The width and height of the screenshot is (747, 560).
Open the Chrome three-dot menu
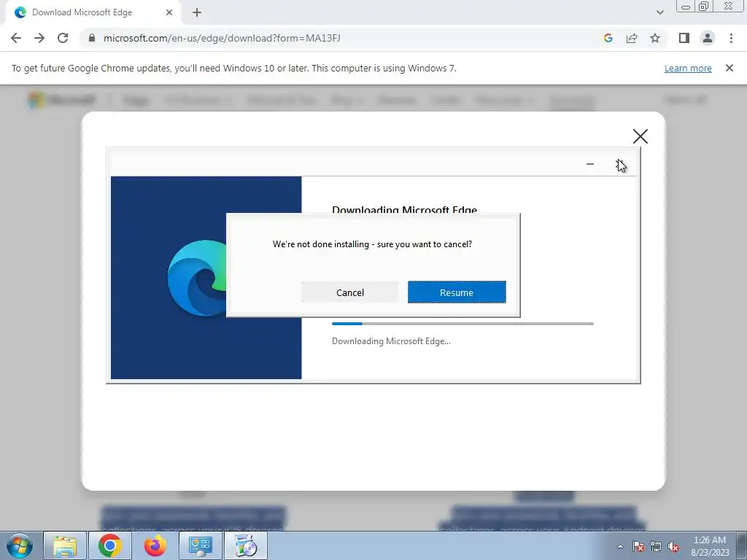tap(731, 38)
